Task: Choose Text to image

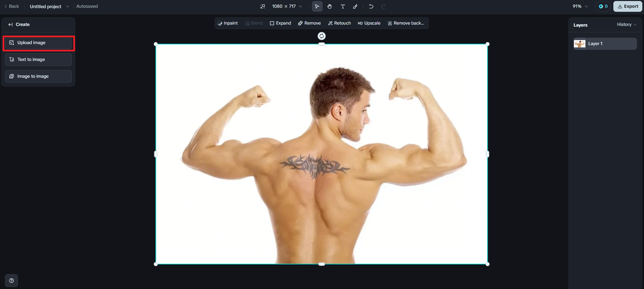Action: tap(38, 59)
